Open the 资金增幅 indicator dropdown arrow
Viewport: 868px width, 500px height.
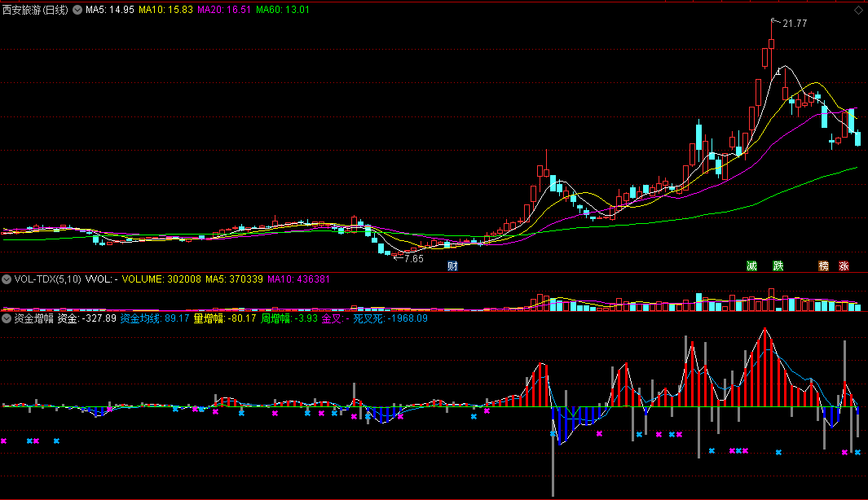6,318
